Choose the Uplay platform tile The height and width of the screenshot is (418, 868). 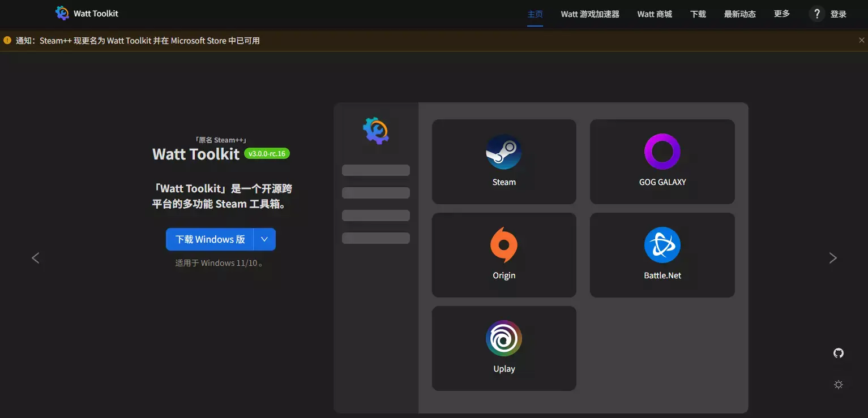click(503, 348)
